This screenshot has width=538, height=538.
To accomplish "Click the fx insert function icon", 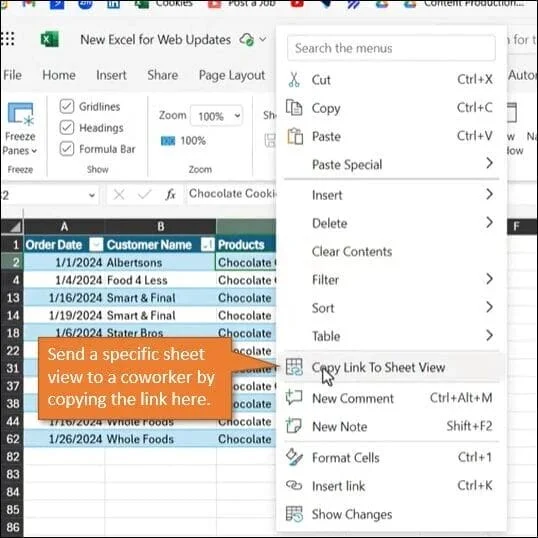I will (x=171, y=195).
